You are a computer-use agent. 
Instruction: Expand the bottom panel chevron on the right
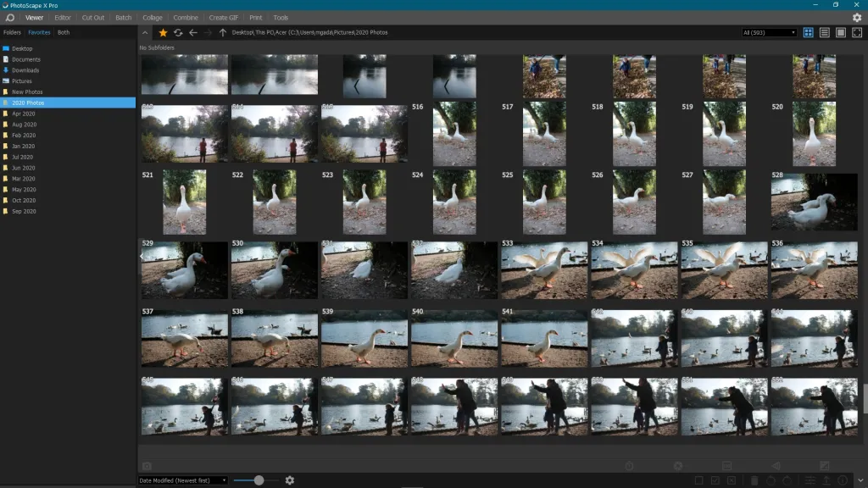(x=860, y=480)
